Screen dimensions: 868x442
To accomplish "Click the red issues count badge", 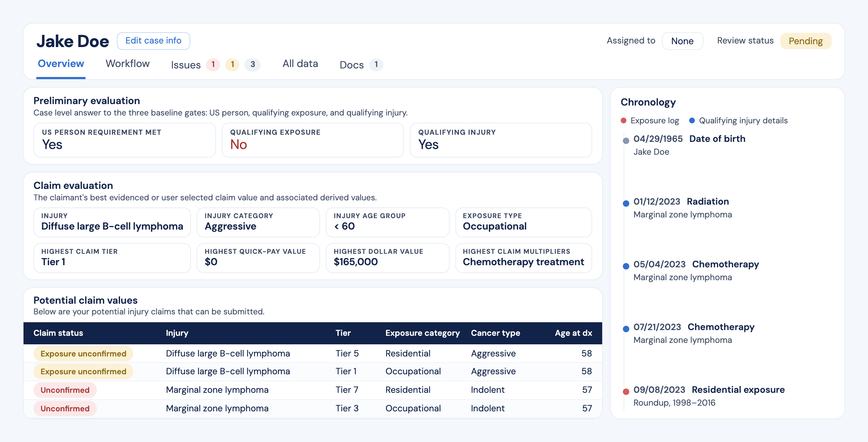I will 213,65.
